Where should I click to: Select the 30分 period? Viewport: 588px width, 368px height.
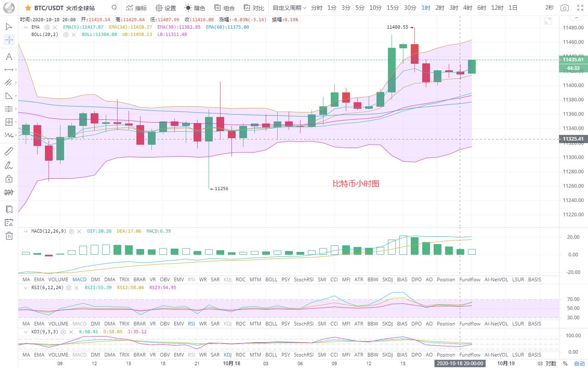click(410, 8)
